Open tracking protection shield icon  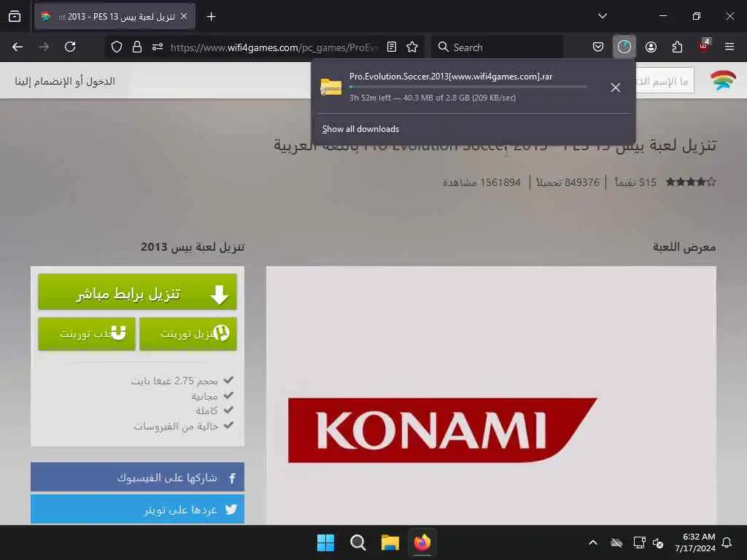[x=117, y=47]
